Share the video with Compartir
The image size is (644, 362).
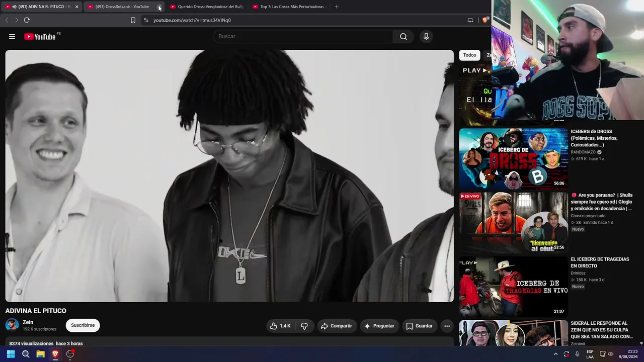click(x=337, y=326)
